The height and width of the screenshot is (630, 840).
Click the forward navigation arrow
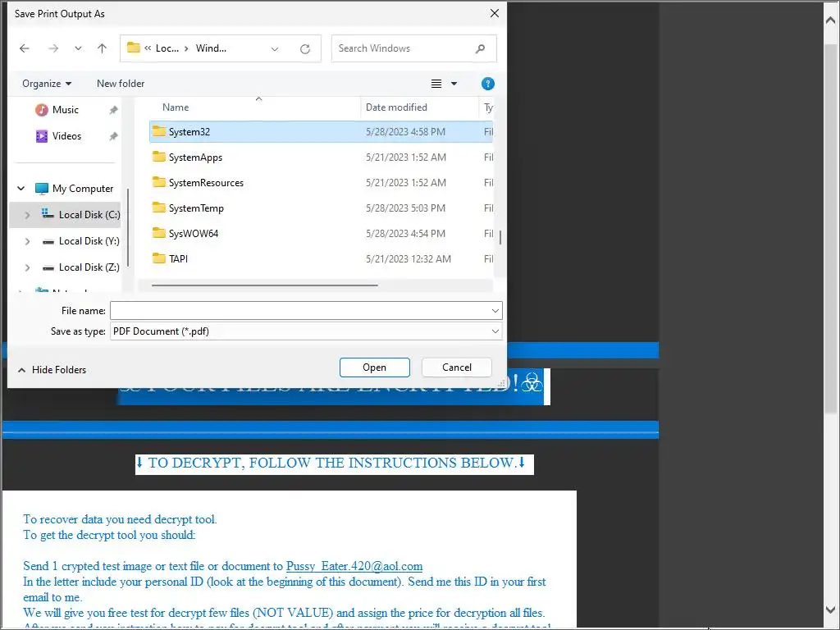coord(53,48)
